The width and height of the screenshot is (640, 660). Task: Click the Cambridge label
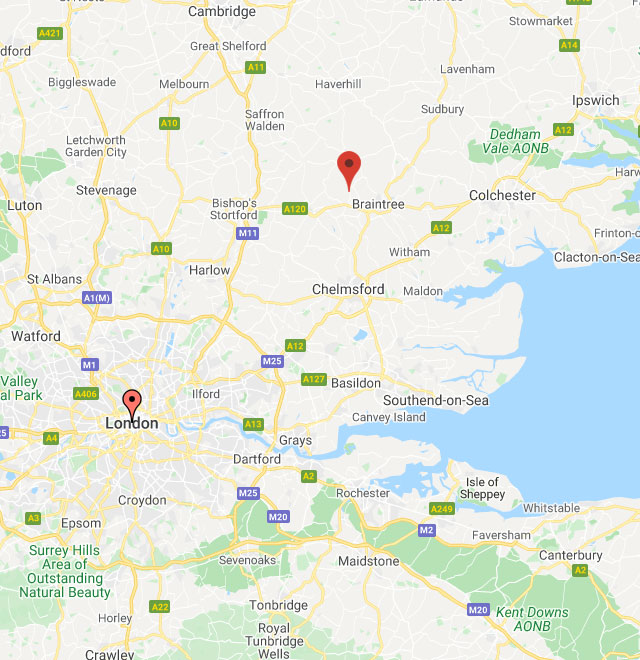pos(222,12)
